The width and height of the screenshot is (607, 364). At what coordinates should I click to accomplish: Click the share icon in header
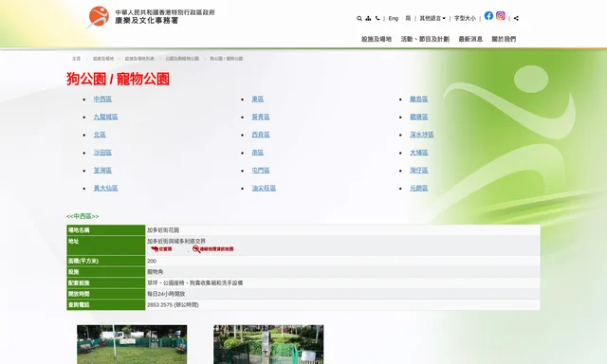[516, 18]
